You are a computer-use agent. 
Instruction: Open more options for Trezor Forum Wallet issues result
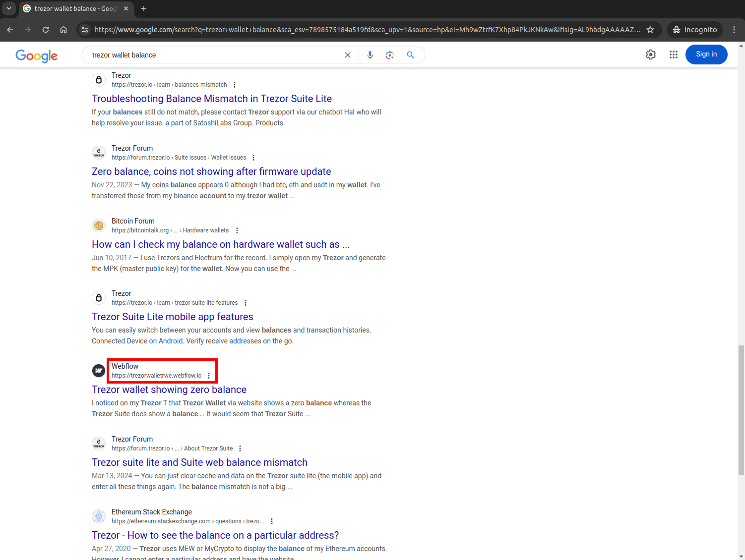(253, 158)
